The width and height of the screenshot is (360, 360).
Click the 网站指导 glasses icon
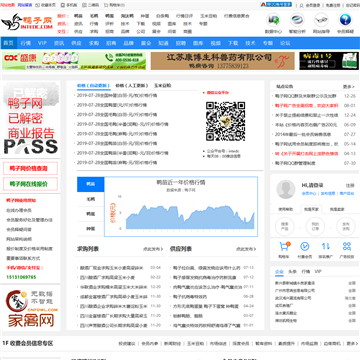tap(321, 20)
